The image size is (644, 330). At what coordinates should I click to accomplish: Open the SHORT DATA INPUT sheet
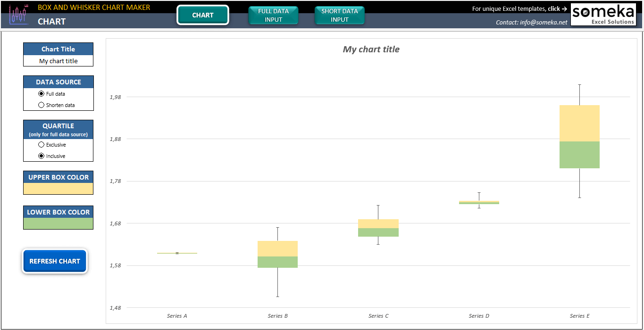(339, 15)
